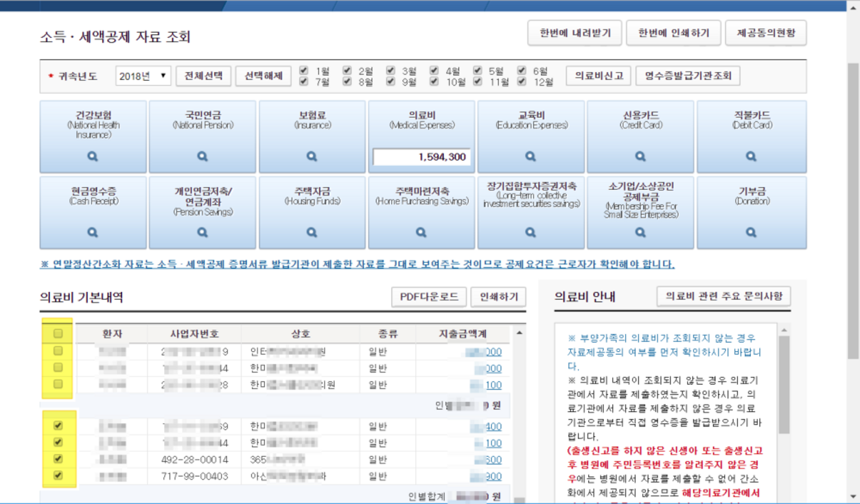This screenshot has width=860, height=504.
Task: Click the 신용카드 magnifier icon
Action: coord(640,157)
